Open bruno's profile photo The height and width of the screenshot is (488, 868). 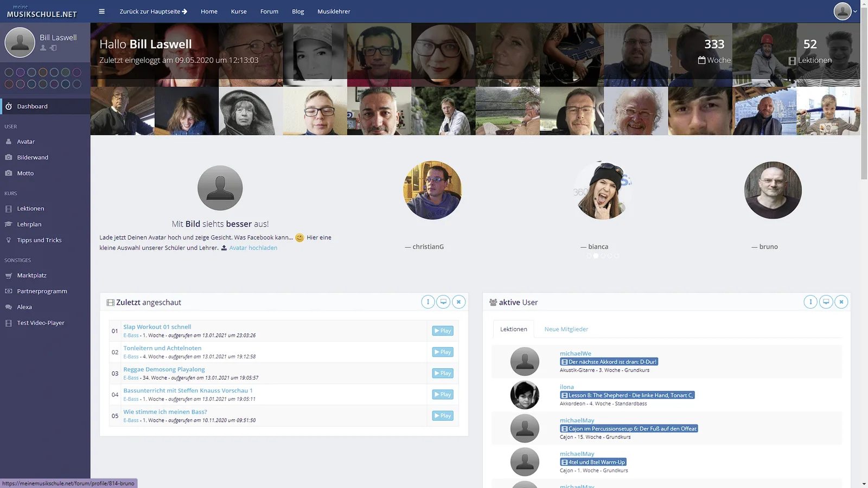coord(773,190)
